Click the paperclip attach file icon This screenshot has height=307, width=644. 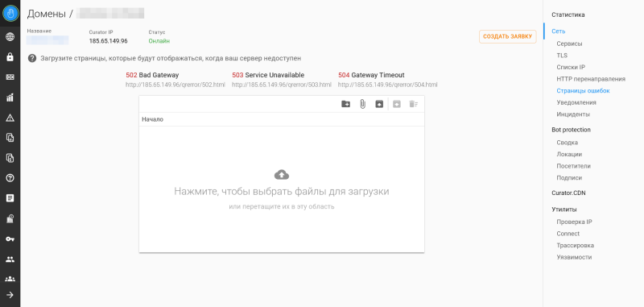click(363, 105)
